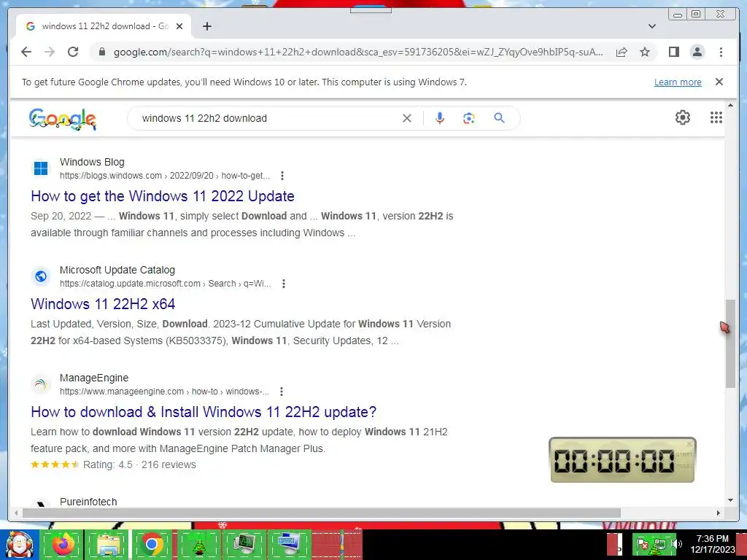The height and width of the screenshot is (560, 747).
Task: Open the site security padlock info
Action: point(101,52)
